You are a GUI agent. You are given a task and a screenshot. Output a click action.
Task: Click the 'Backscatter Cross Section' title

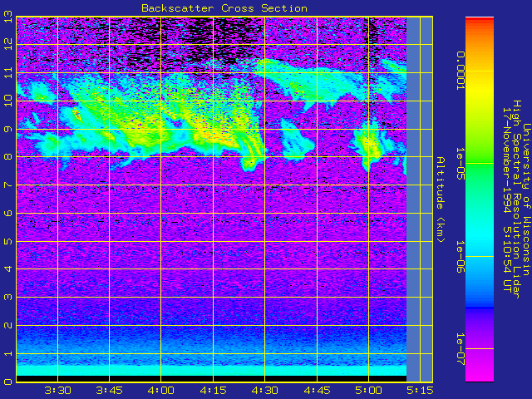(x=224, y=8)
